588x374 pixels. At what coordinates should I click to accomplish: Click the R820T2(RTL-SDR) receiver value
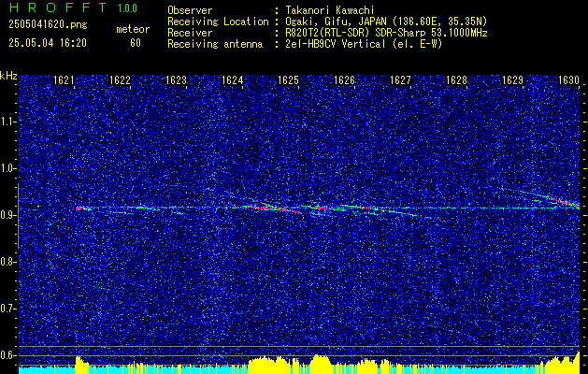click(x=388, y=33)
